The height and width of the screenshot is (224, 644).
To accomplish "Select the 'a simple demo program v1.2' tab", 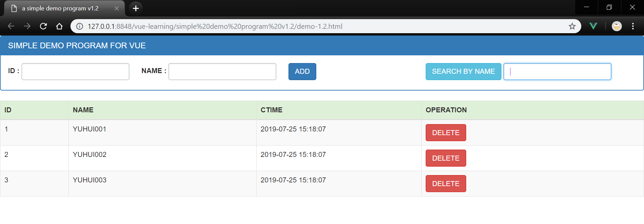I will click(x=60, y=8).
